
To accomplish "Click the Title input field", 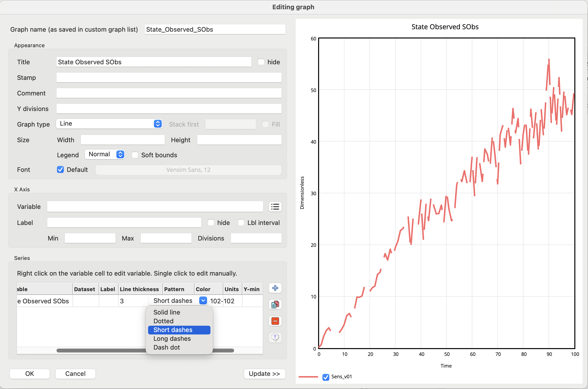I will pos(154,62).
